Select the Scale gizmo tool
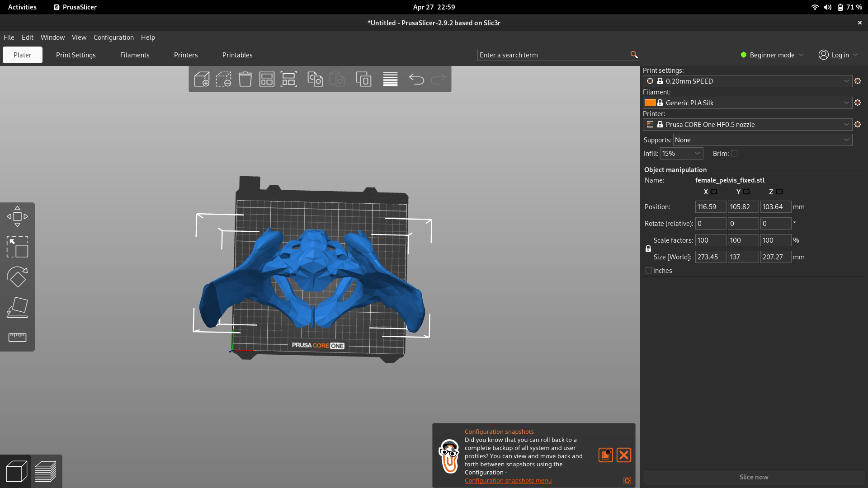868x488 pixels. [x=17, y=247]
